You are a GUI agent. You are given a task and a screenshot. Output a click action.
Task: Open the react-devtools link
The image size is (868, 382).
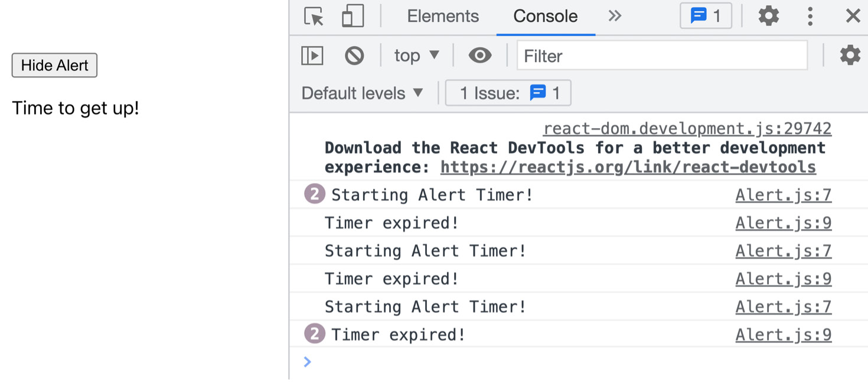point(628,167)
